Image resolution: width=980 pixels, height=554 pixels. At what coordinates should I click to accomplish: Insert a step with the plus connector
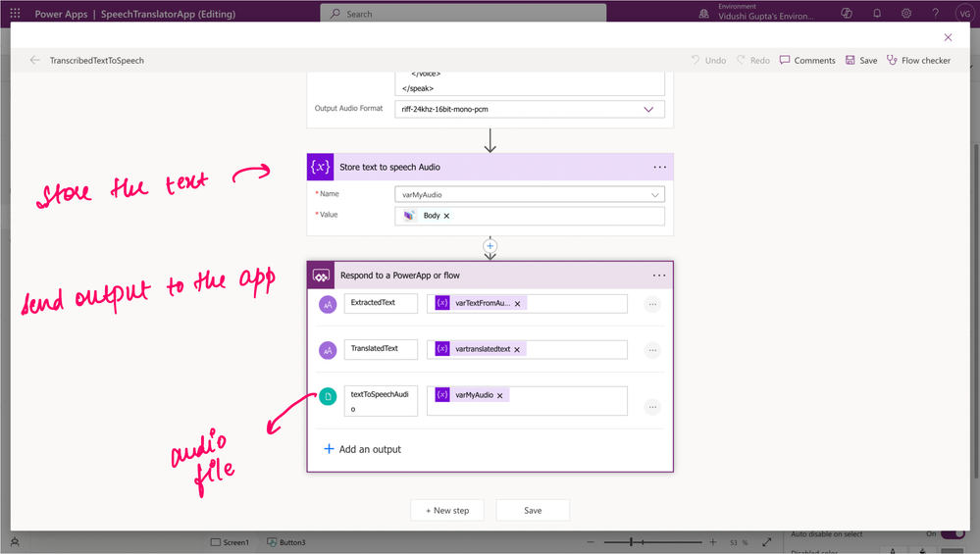coord(490,246)
